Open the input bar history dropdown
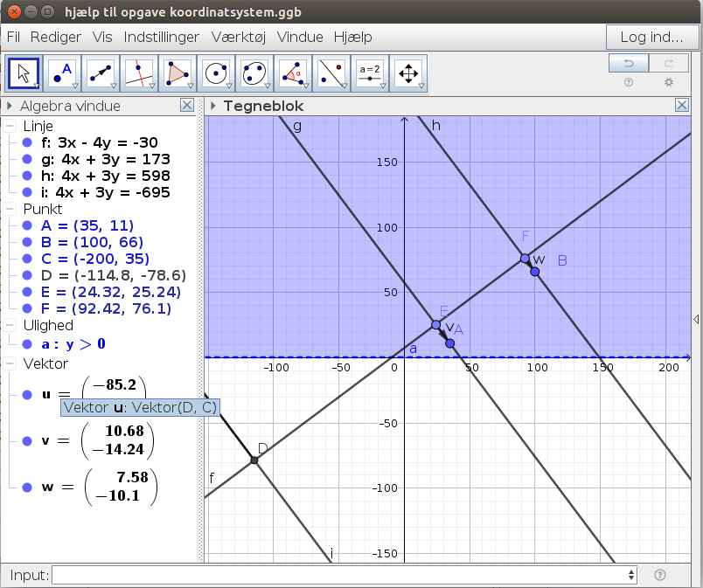This screenshot has width=703, height=588. click(x=630, y=575)
